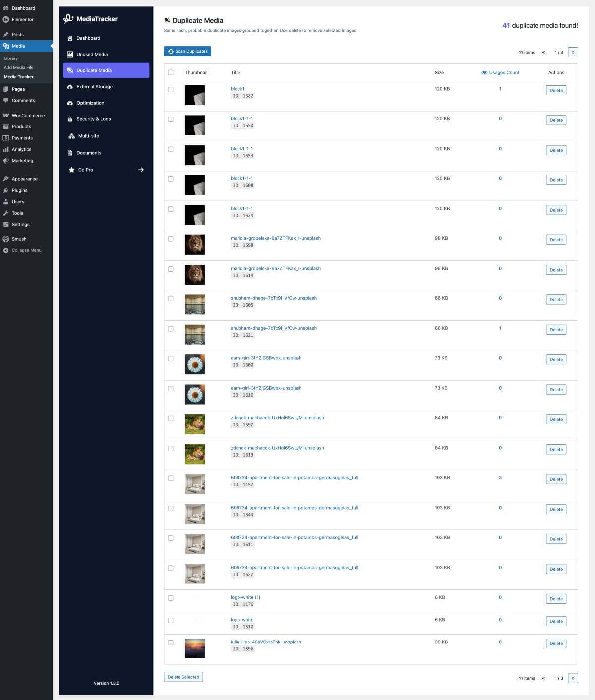Click the Payments icon
The image size is (595, 700).
(x=6, y=138)
